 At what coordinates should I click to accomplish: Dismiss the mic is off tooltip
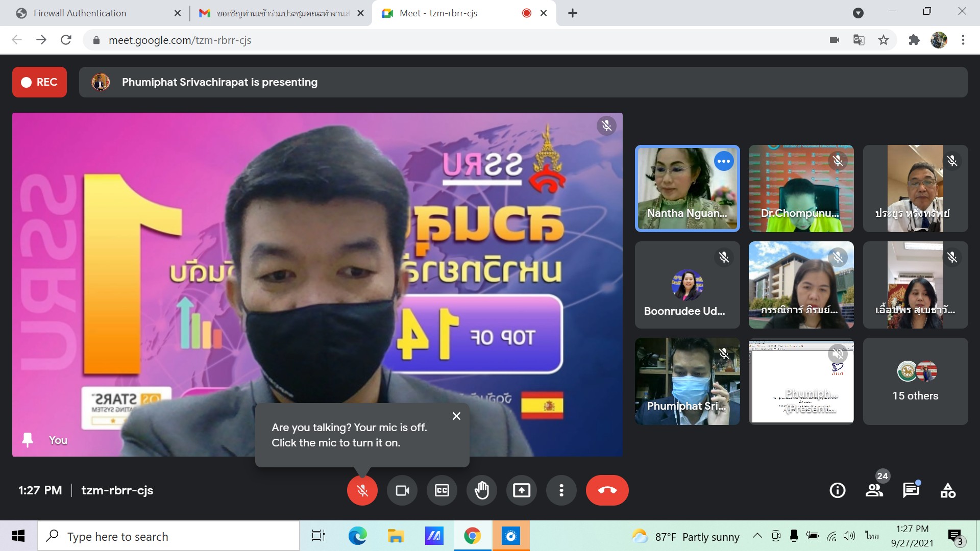456,416
